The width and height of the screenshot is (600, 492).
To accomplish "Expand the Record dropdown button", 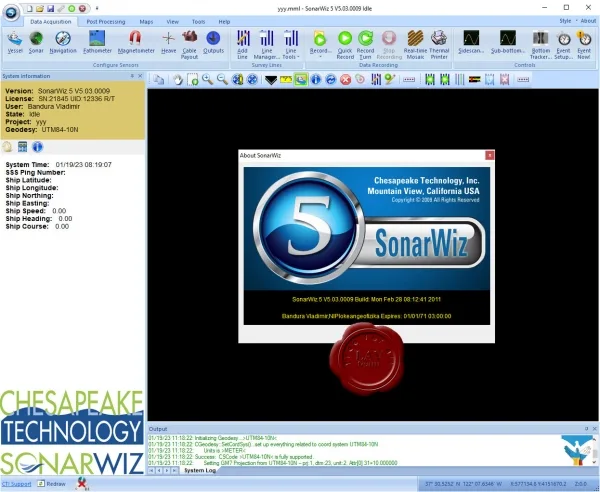I will click(x=320, y=45).
